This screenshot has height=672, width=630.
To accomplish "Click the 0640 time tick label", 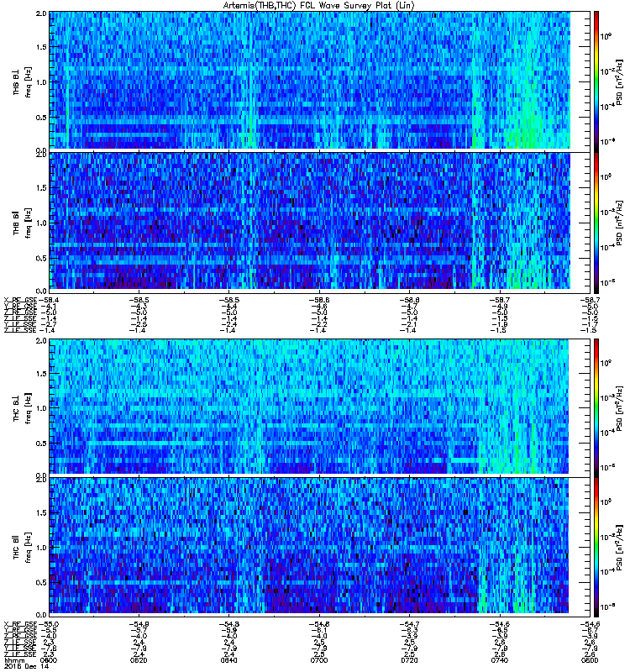I will pyautogui.click(x=228, y=660).
